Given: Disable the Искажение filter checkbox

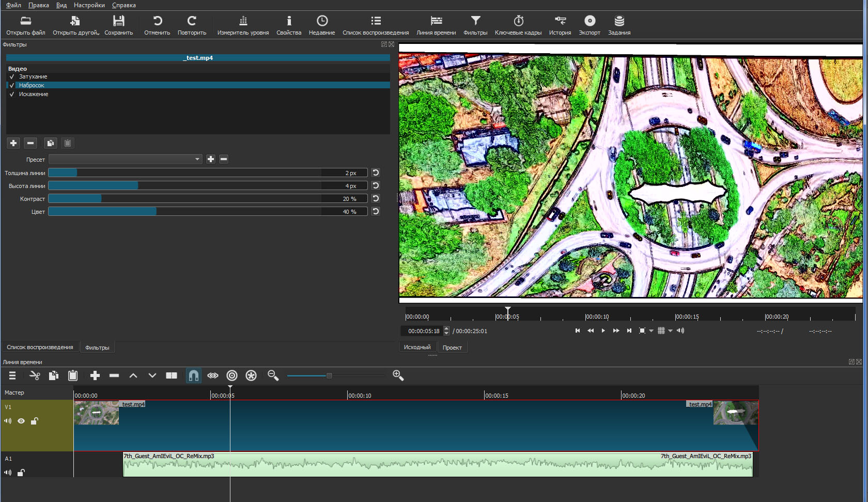Looking at the screenshot, I should tap(12, 94).
